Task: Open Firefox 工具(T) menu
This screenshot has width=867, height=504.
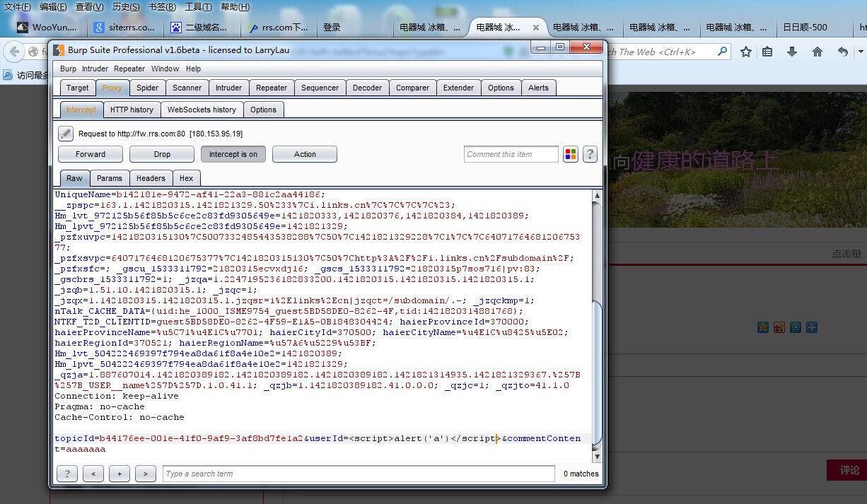Action: pos(198,7)
